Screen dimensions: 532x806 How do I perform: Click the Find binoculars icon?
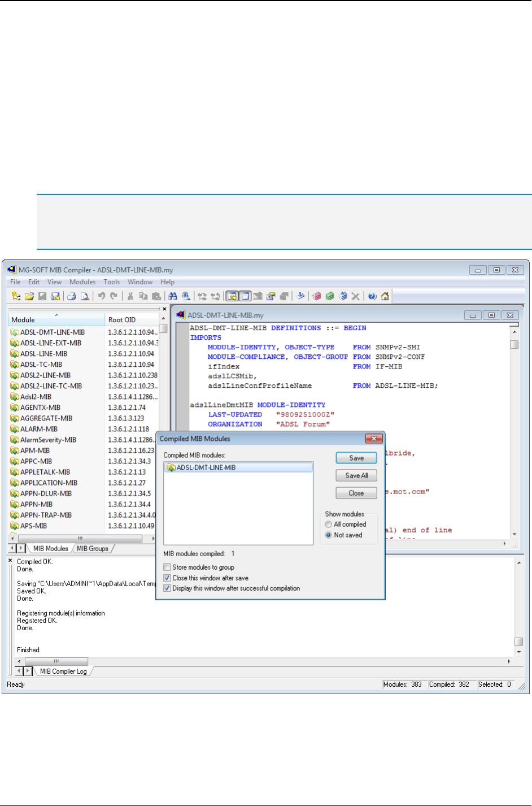coord(172,296)
